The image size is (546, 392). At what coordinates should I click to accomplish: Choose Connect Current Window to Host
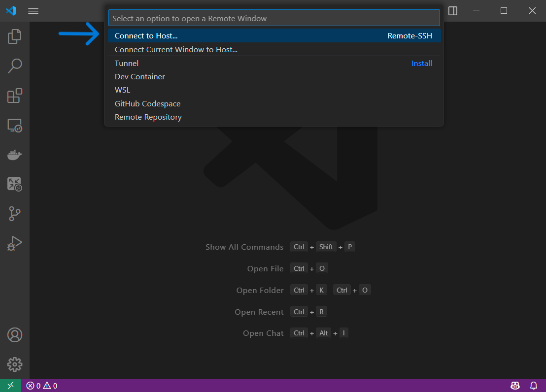[x=176, y=50]
